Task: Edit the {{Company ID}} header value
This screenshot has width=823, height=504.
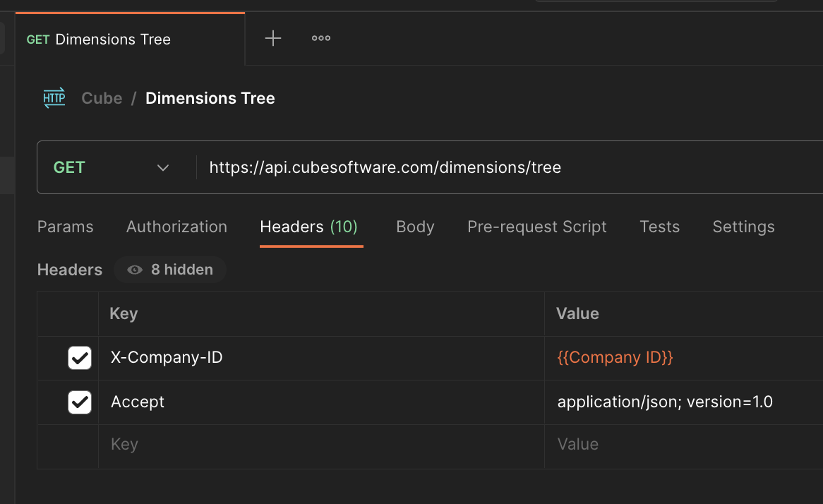Action: pos(615,358)
